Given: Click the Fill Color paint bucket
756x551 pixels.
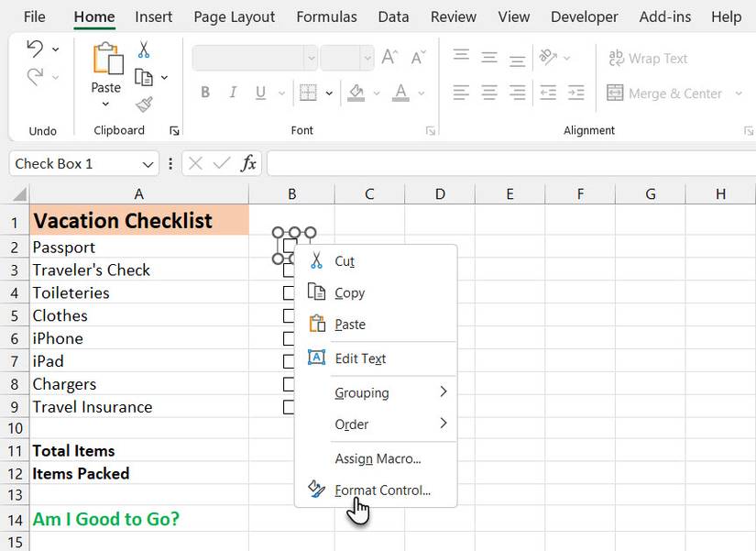Looking at the screenshot, I should 356,93.
